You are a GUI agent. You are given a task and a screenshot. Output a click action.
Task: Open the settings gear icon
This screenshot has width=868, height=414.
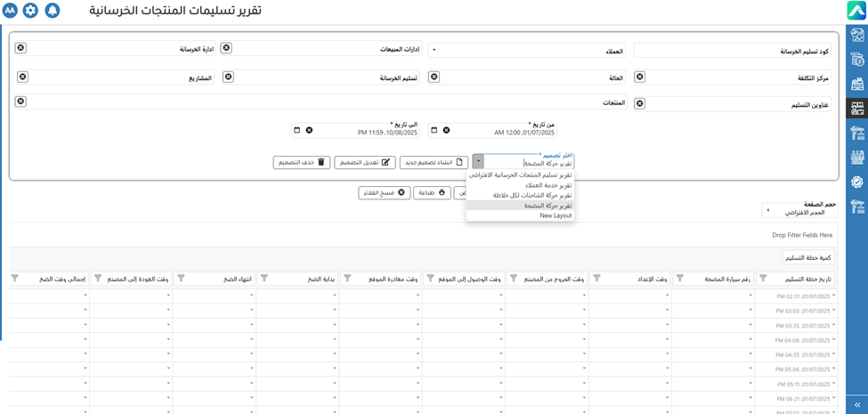coord(31,11)
